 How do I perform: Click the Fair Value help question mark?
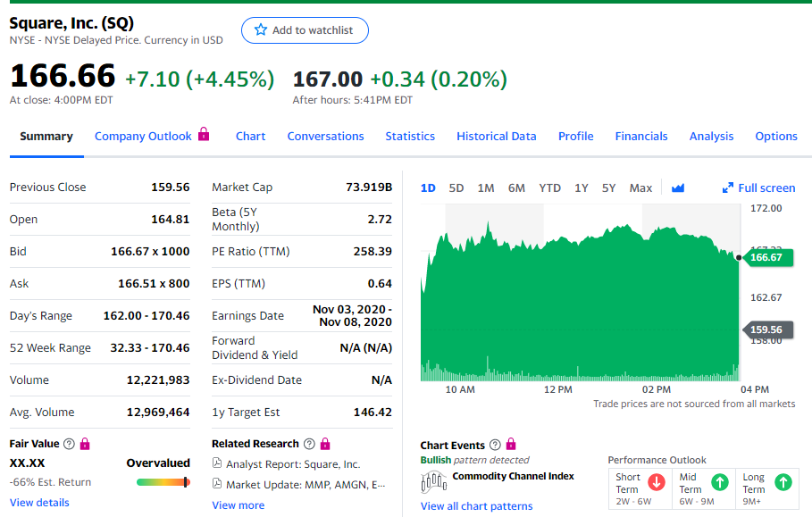tap(70, 444)
